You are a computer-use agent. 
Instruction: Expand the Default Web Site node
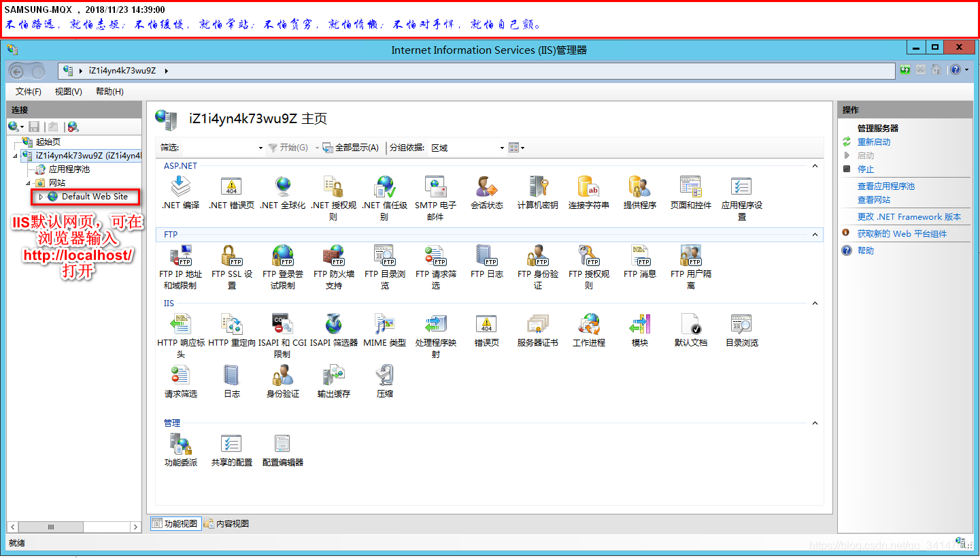coord(41,197)
